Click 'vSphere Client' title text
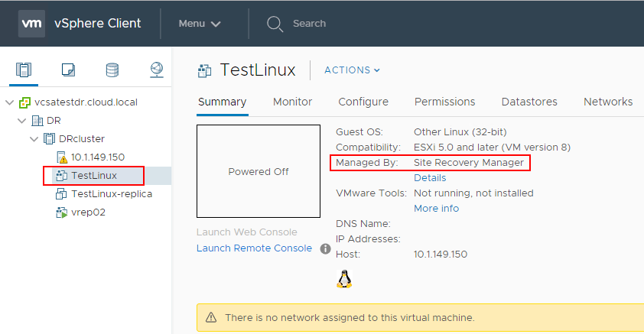The image size is (644, 334). [97, 24]
